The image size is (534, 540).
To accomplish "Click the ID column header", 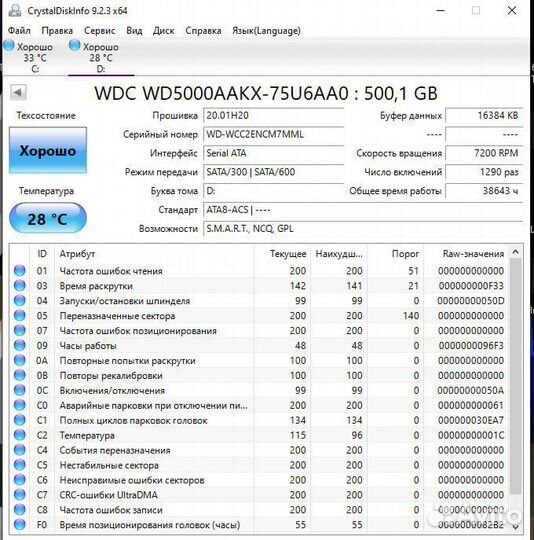I will [x=42, y=254].
